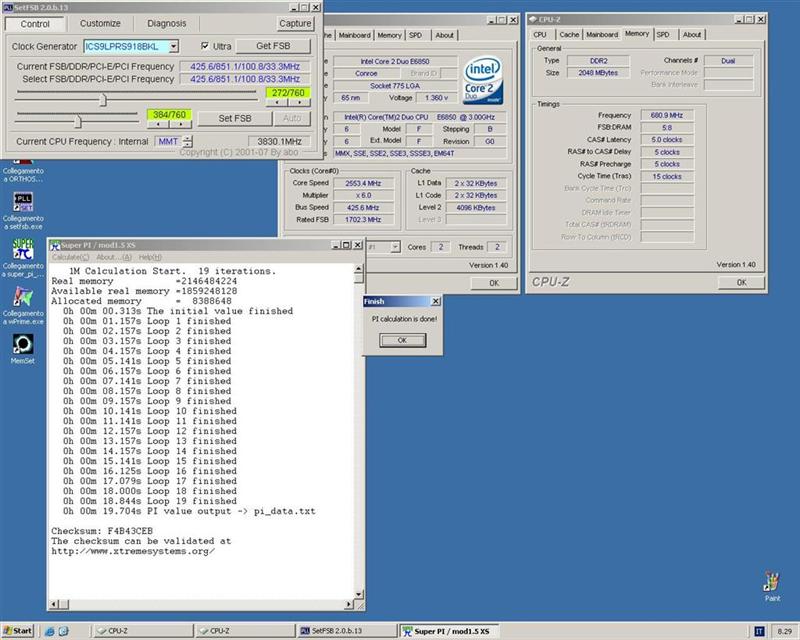Open the Calculate menu in Super PI
Image resolution: width=800 pixels, height=640 pixels.
tap(70, 257)
